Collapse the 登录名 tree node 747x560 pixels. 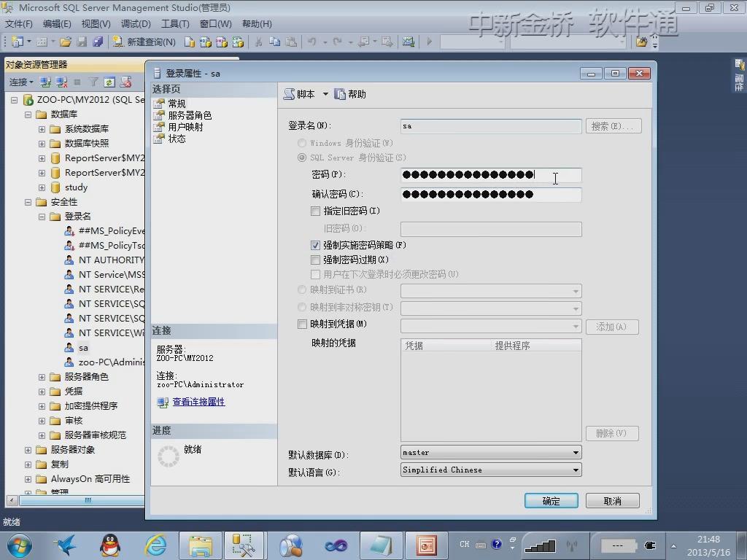(42, 217)
